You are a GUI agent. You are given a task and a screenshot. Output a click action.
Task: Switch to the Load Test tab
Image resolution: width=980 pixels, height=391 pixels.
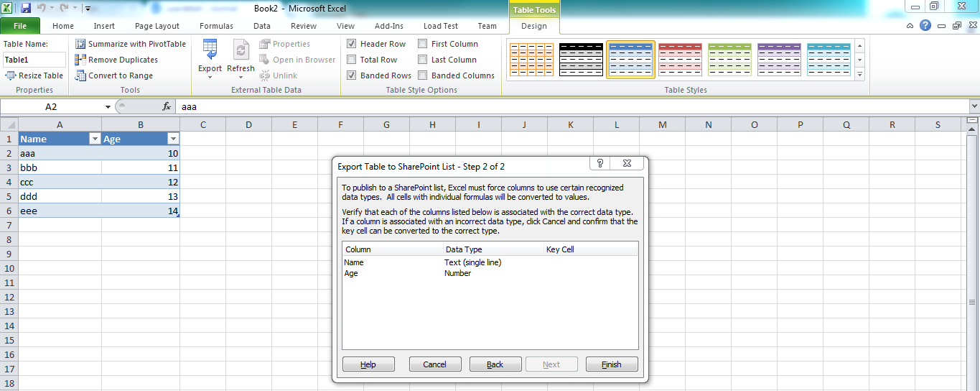[441, 26]
